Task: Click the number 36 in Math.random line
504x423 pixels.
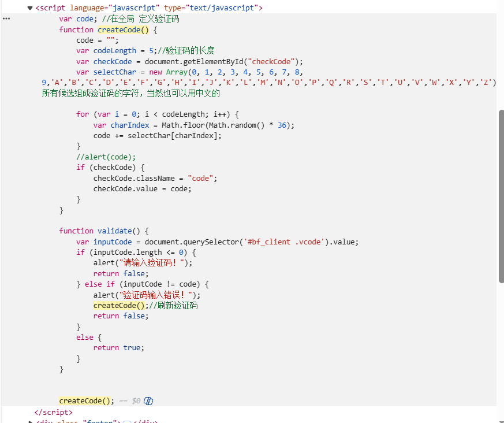Action: point(282,125)
